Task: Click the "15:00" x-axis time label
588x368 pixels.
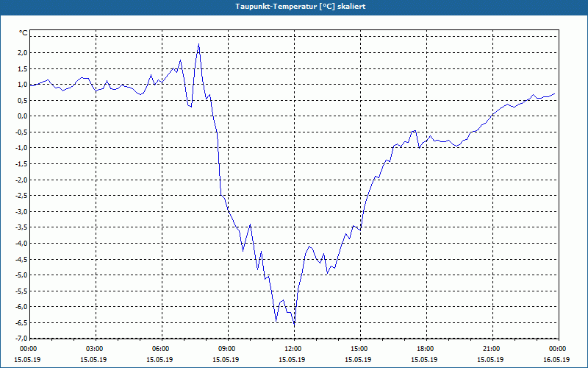Action: coord(360,349)
